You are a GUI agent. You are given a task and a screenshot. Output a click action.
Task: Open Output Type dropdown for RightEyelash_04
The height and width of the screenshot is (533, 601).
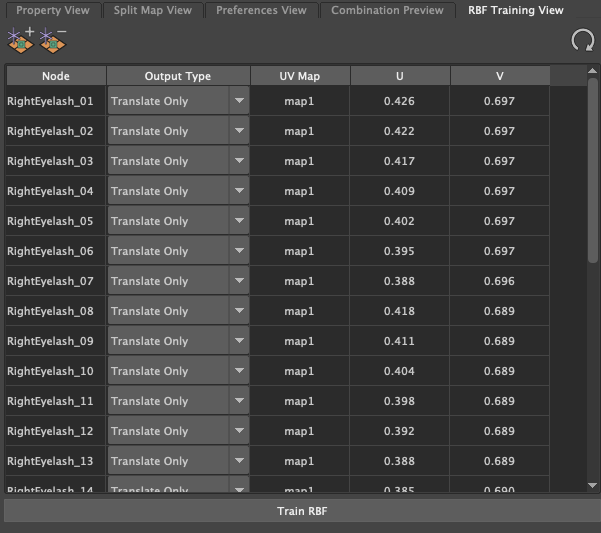[178, 191]
